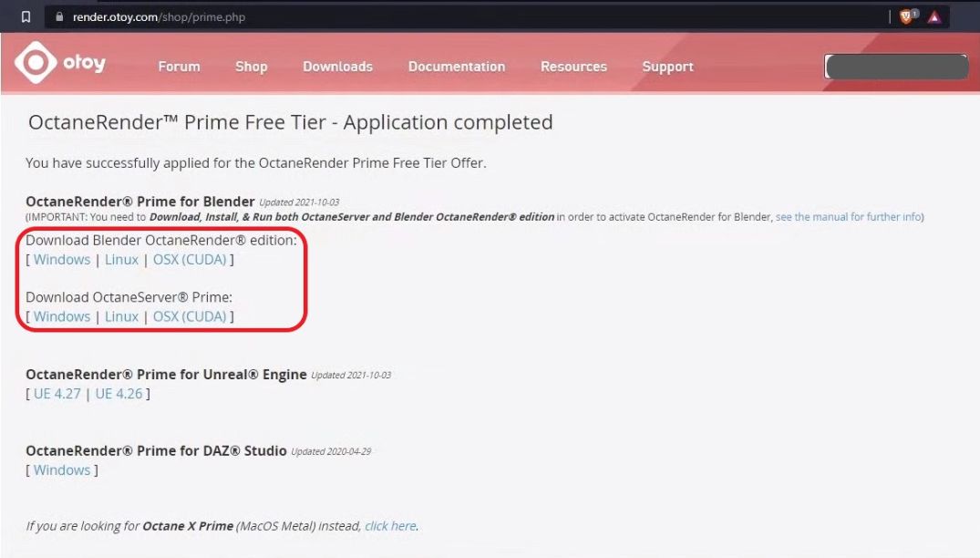Open the Downloads navigation item
This screenshot has height=558, width=980.
pos(337,67)
